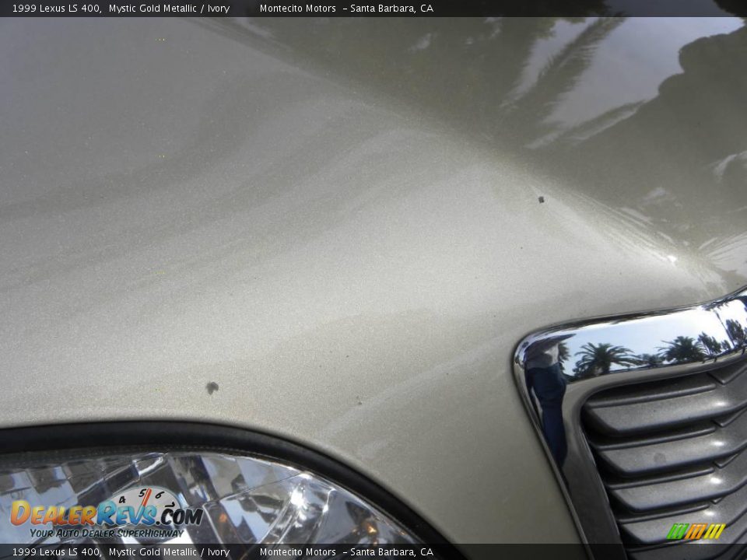Click the green-orange-yellow striped logo in the bottom corner

(696, 531)
